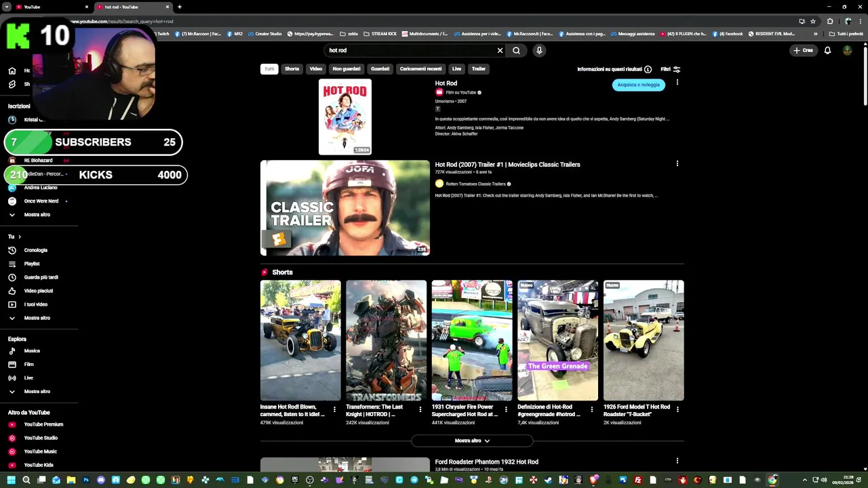Open Video piaciuti in sidebar
The width and height of the screenshot is (868, 488).
coord(37,291)
